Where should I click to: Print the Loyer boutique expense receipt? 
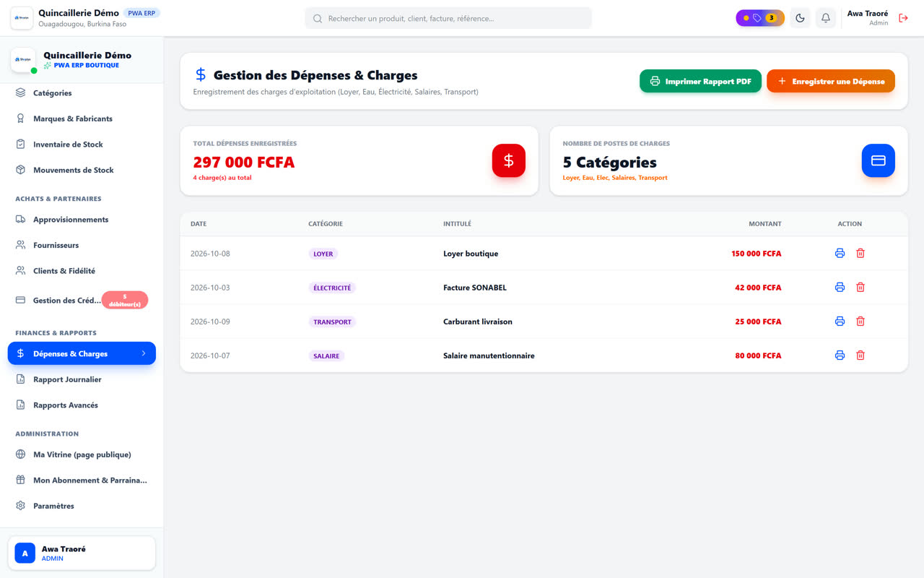(840, 254)
